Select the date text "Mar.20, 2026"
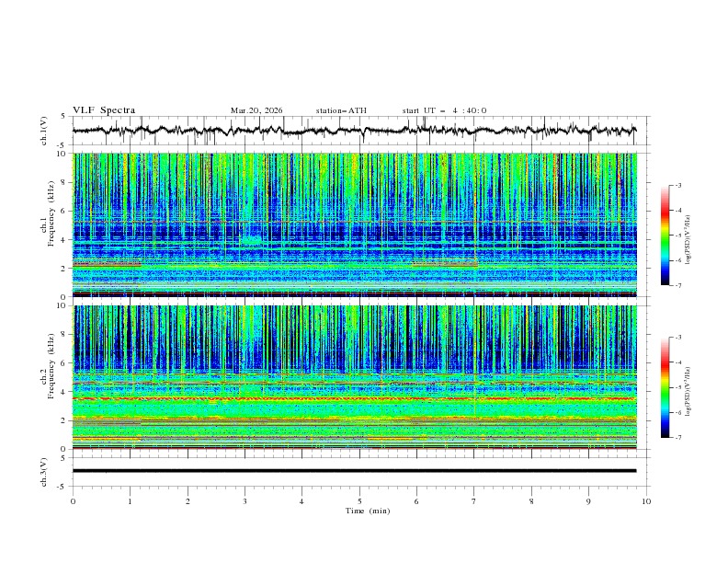Screen dimensions: 728x563 [x=256, y=110]
